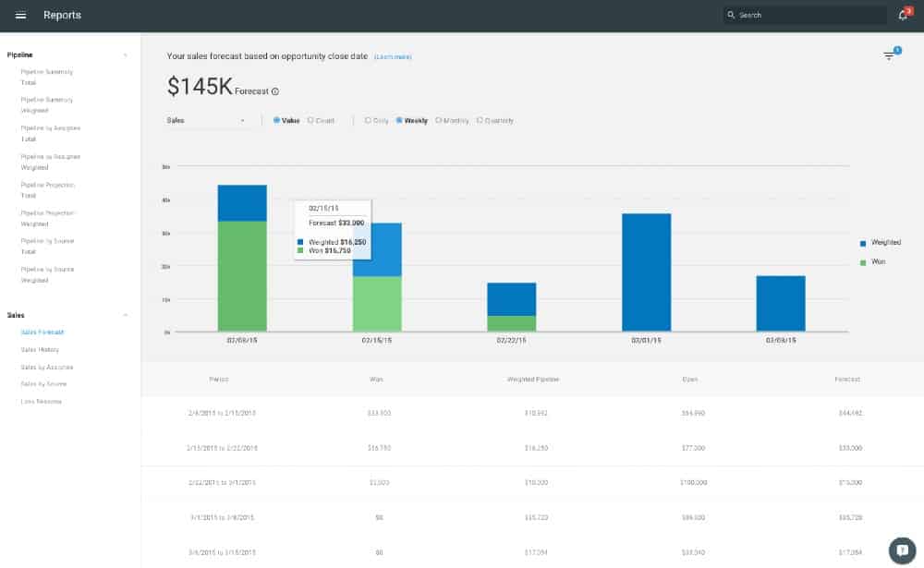Toggle Weighted series in chart legend
Screen dimensions: 924x568
[x=881, y=243]
